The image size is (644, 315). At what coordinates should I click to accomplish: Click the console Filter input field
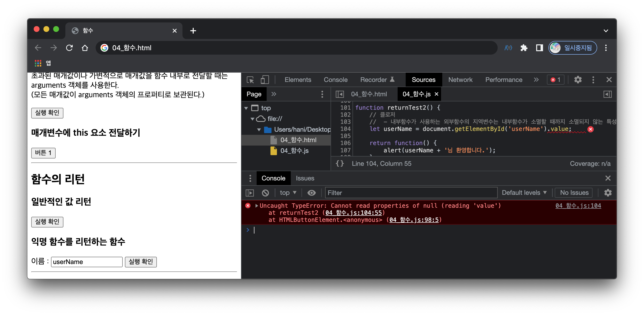[411, 193]
